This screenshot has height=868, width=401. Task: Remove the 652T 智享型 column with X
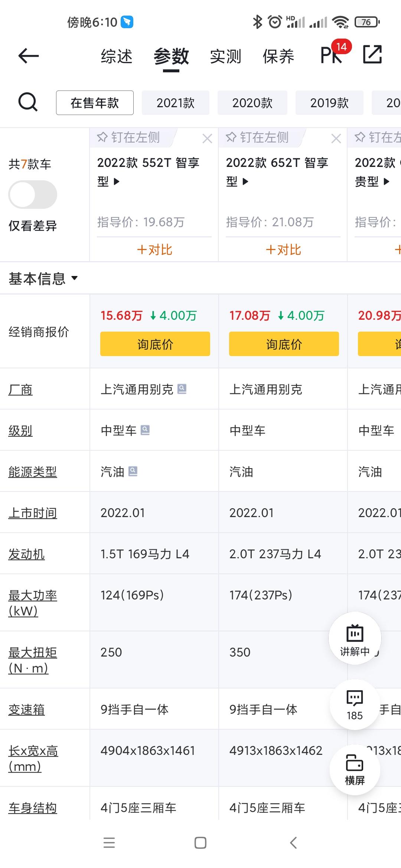pos(336,138)
